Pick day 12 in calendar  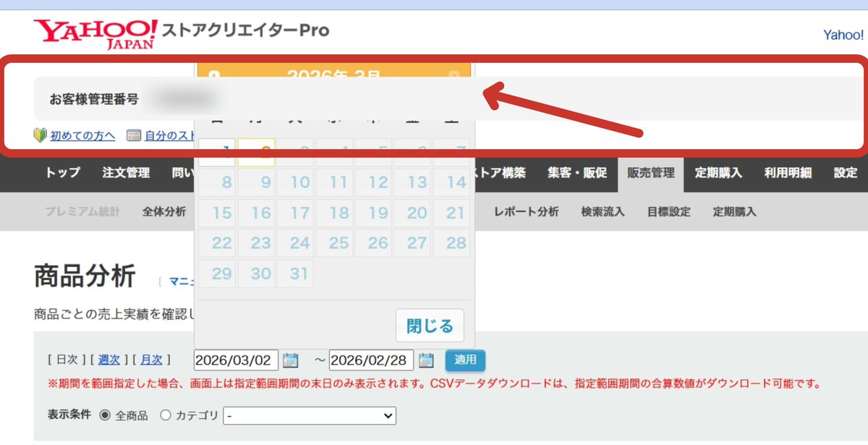[373, 182]
